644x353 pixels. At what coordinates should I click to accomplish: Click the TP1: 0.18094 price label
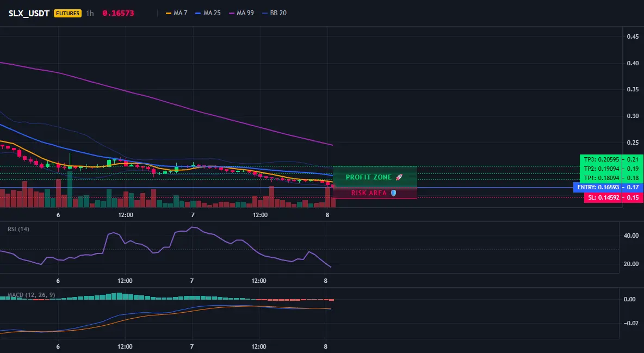pos(601,178)
